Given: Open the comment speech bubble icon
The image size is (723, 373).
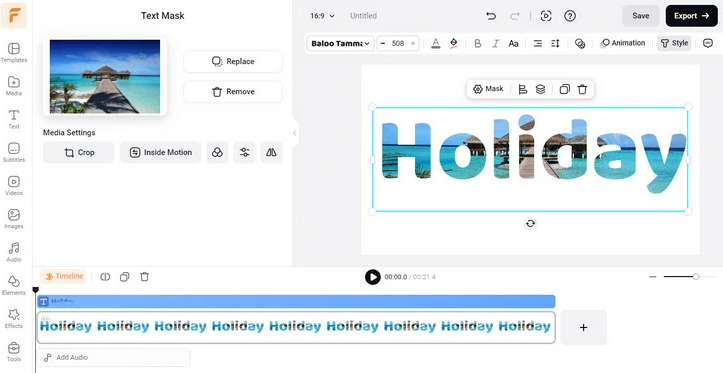Looking at the screenshot, I should coord(708,43).
